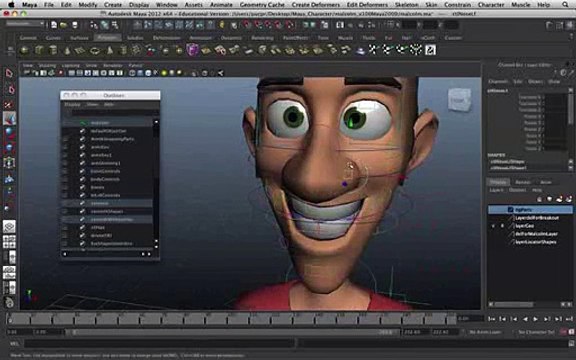Open the No Character Set dropdown
The image size is (576, 360).
pos(536,332)
